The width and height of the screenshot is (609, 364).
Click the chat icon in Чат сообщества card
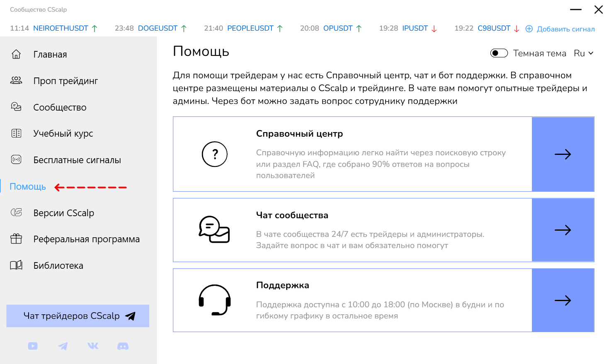[214, 229]
